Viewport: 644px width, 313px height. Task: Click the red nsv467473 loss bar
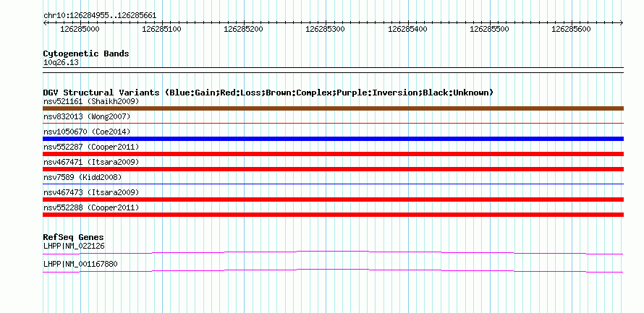(x=333, y=200)
